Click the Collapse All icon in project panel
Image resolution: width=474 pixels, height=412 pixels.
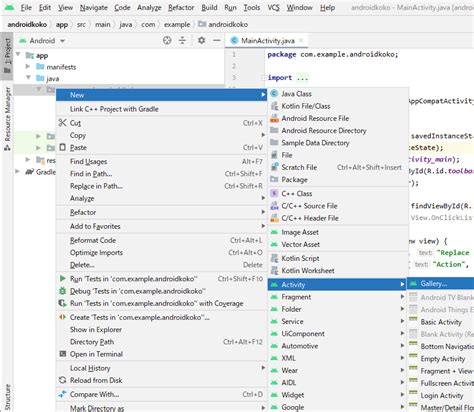pos(182,40)
